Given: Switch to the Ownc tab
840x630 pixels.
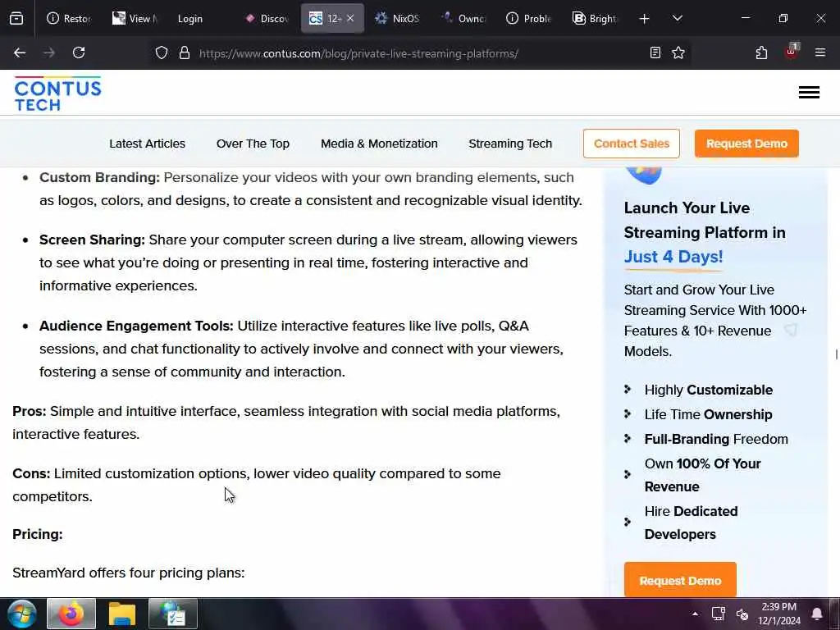Looking at the screenshot, I should tap(463, 19).
